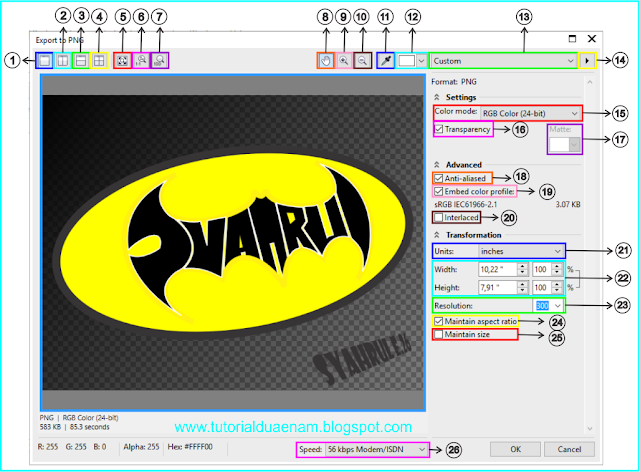
Task: Switch to four previews layout
Action: [x=99, y=61]
